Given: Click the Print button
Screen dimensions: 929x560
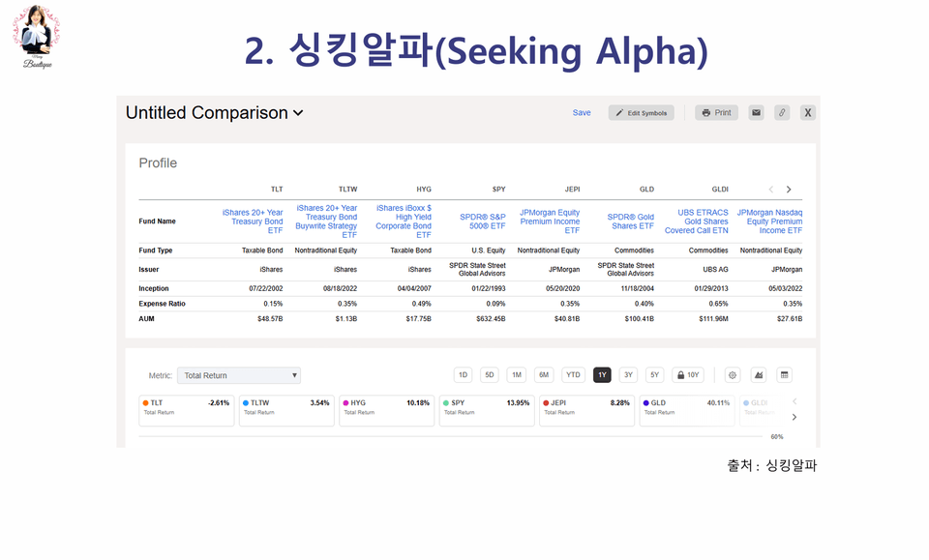Looking at the screenshot, I should [x=716, y=112].
